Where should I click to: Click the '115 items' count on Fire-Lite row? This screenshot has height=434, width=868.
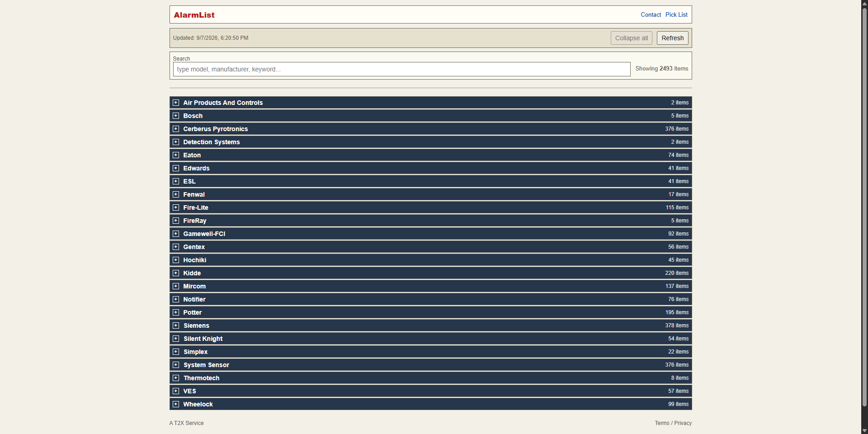point(677,208)
